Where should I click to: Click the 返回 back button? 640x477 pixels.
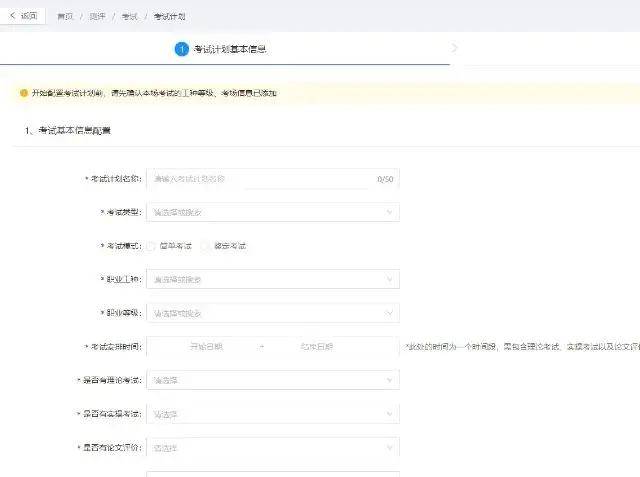pos(23,16)
